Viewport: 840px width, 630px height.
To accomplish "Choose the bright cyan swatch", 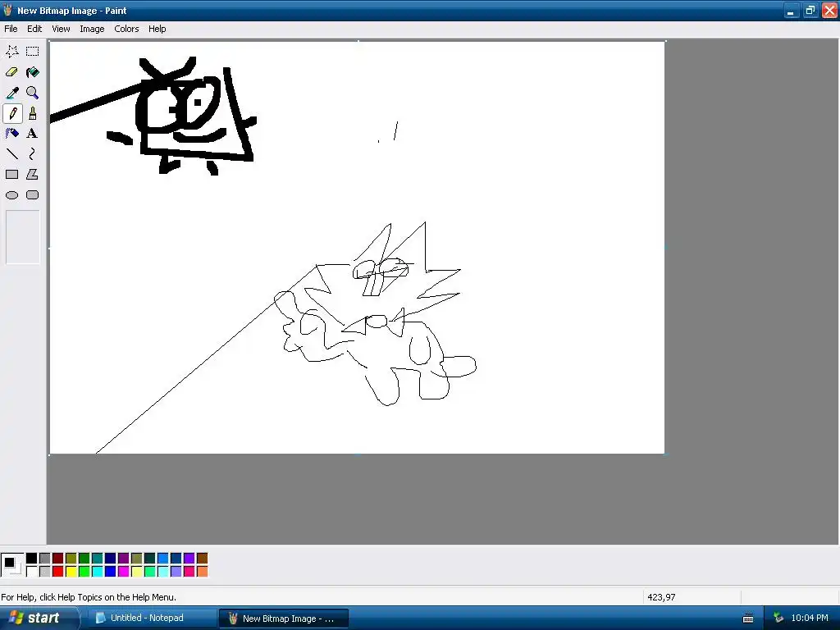I will 98,572.
